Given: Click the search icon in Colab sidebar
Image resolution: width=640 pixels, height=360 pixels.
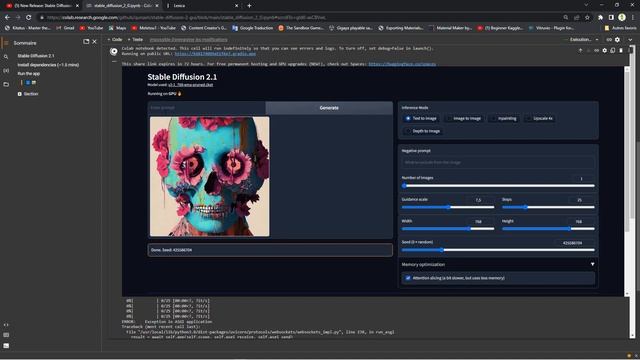Looking at the screenshot, I should [6, 57].
